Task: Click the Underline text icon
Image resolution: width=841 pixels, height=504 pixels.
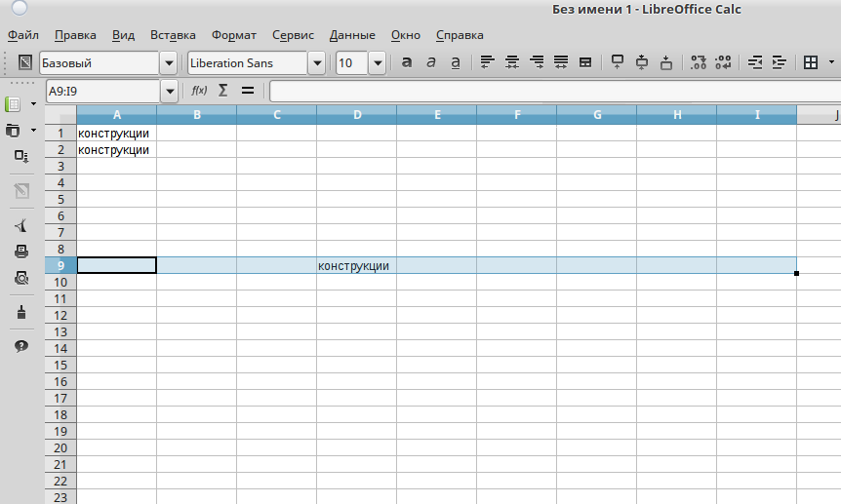Action: [x=456, y=63]
